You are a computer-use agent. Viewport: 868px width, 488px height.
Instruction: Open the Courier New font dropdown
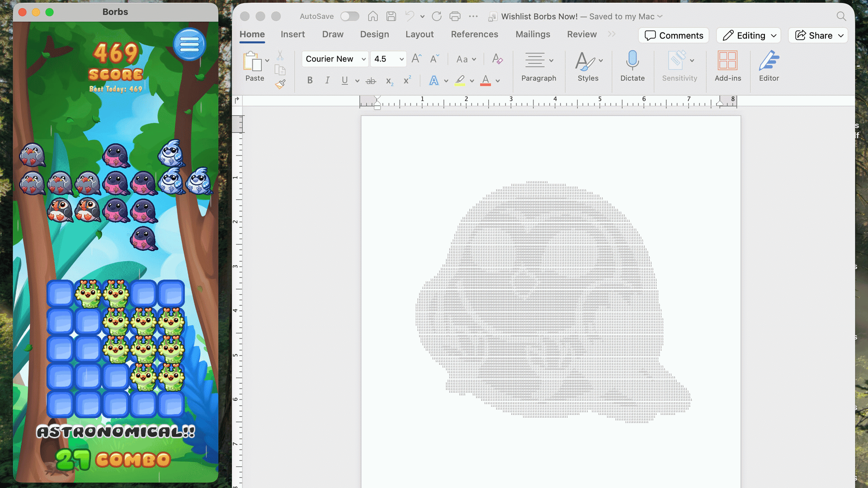(x=363, y=59)
